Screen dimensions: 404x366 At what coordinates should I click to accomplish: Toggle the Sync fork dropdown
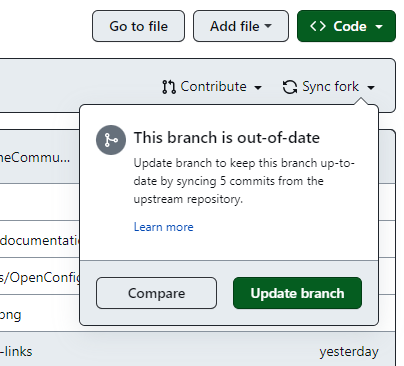pos(329,87)
